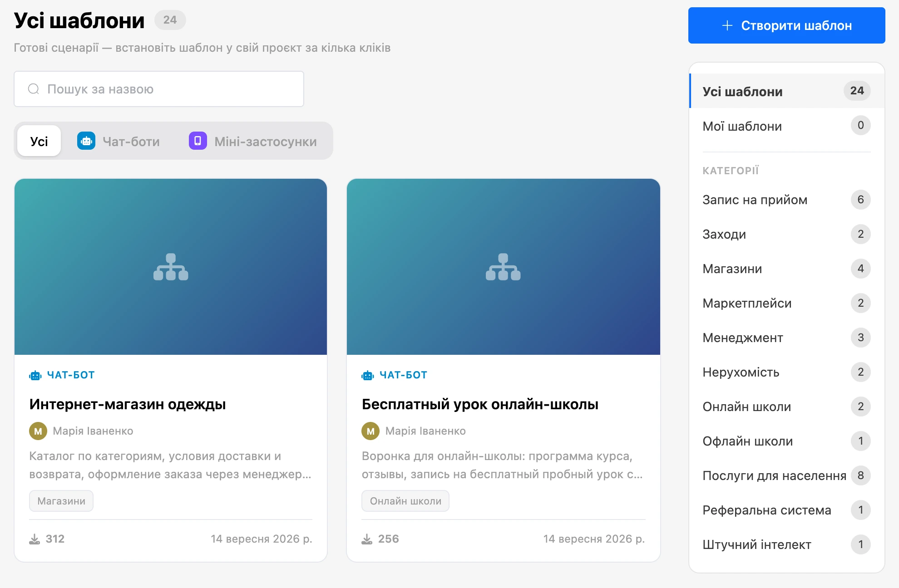Image resolution: width=899 pixels, height=588 pixels.
Task: Click author avatar M on Интернет-магазин одежды card
Action: (x=38, y=431)
